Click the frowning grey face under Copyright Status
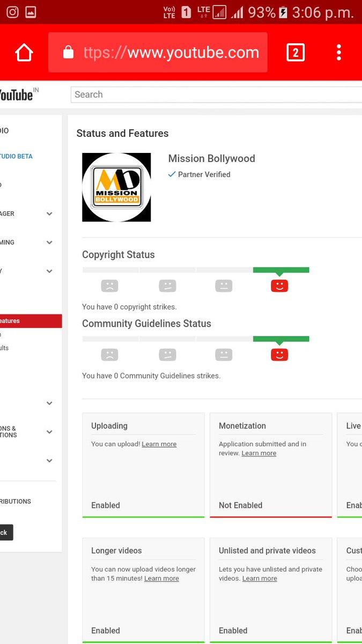 109,286
